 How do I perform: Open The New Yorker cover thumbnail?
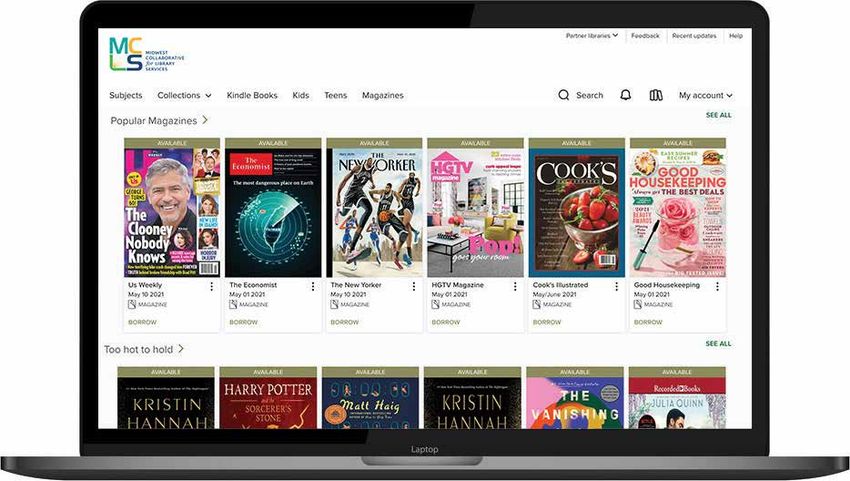tap(375, 213)
